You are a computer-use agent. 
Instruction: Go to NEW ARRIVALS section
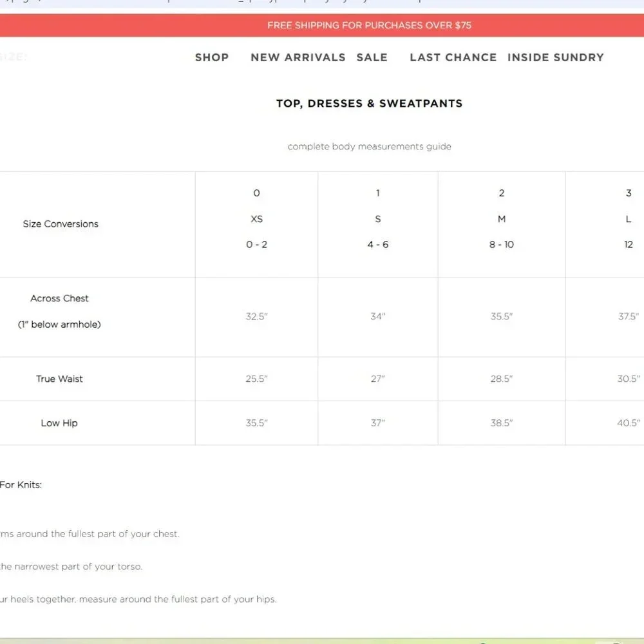click(x=298, y=57)
